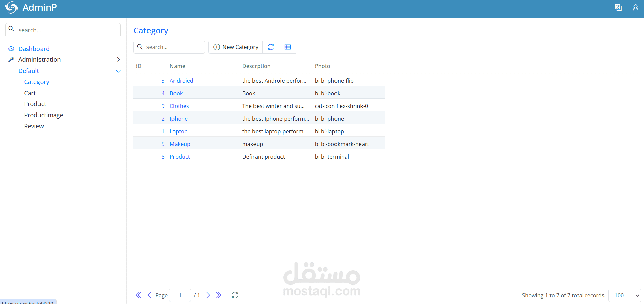Toggle the table view layout icon
This screenshot has width=644, height=304.
pos(288,47)
